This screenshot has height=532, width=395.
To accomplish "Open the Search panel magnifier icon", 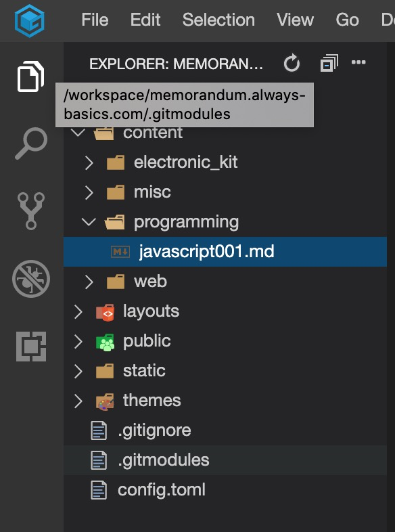I will [31, 143].
